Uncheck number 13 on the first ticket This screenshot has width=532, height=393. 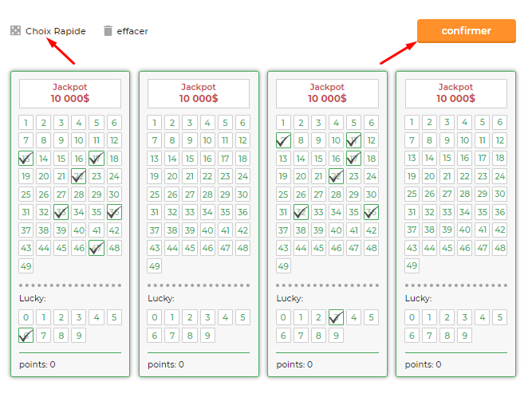pyautogui.click(x=26, y=159)
